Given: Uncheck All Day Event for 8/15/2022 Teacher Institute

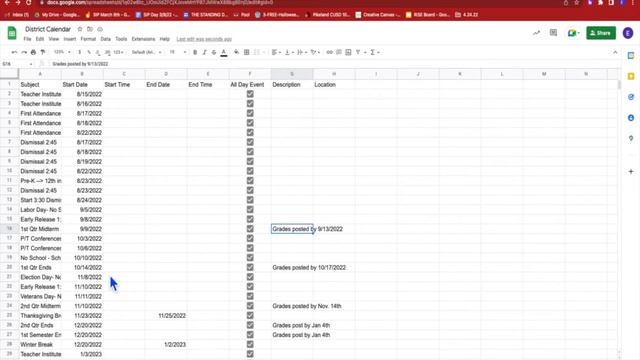Looking at the screenshot, I should pos(250,94).
